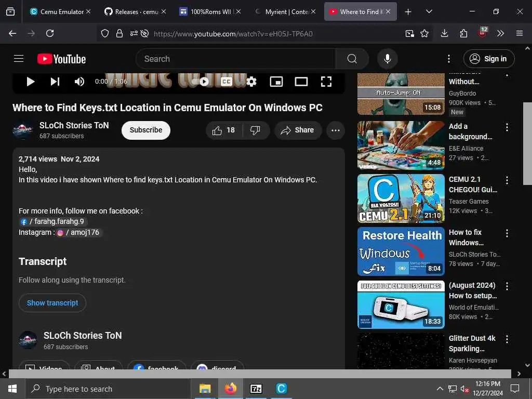Open the facebook link farahg.farahg.9
Viewport: 532px width, 399px height.
point(52,221)
